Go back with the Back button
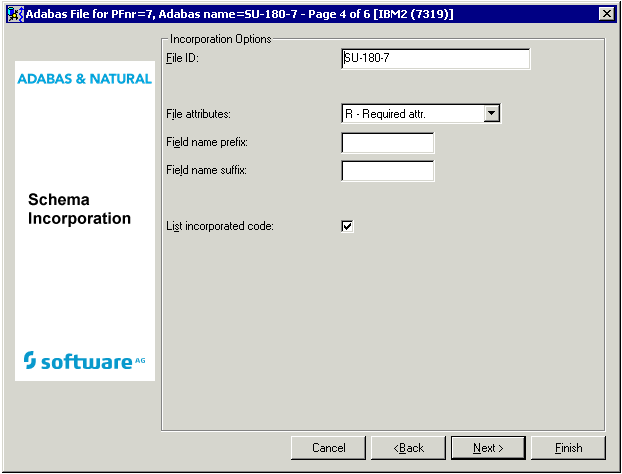 [x=408, y=448]
